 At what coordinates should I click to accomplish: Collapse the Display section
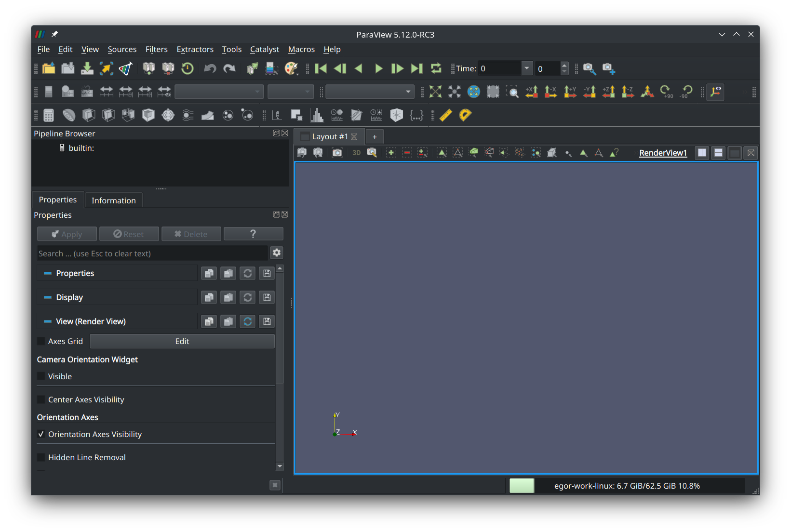click(x=48, y=297)
